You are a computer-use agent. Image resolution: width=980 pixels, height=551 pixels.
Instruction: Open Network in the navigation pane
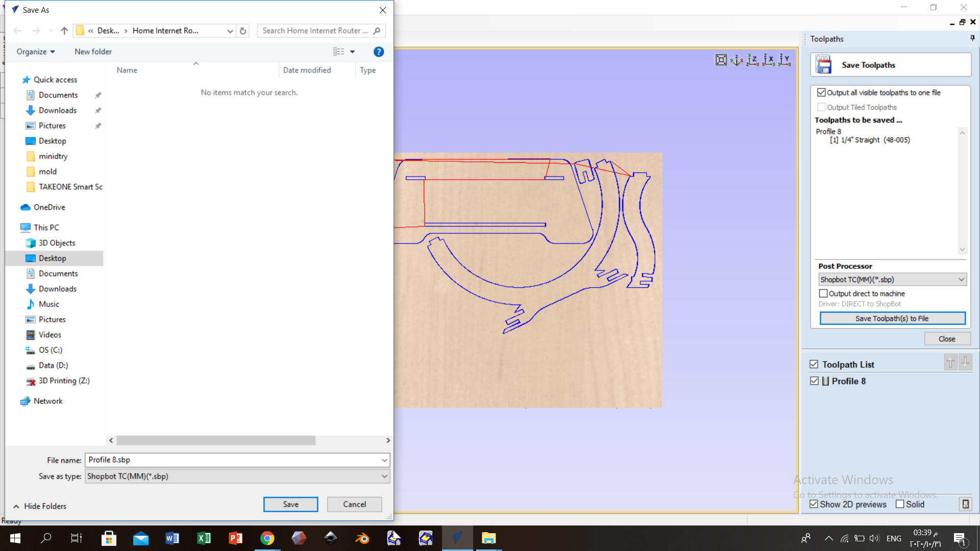(48, 401)
